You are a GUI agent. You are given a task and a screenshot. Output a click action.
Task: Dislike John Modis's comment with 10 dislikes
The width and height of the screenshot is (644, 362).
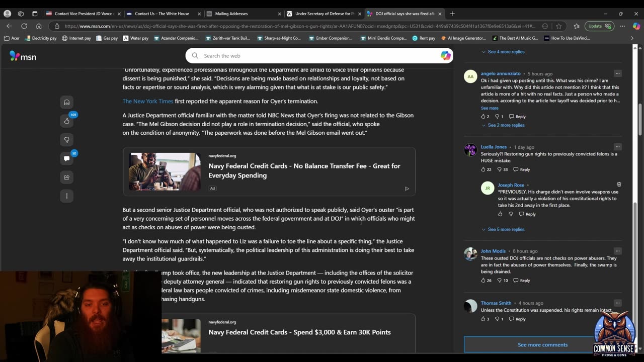(x=500, y=281)
